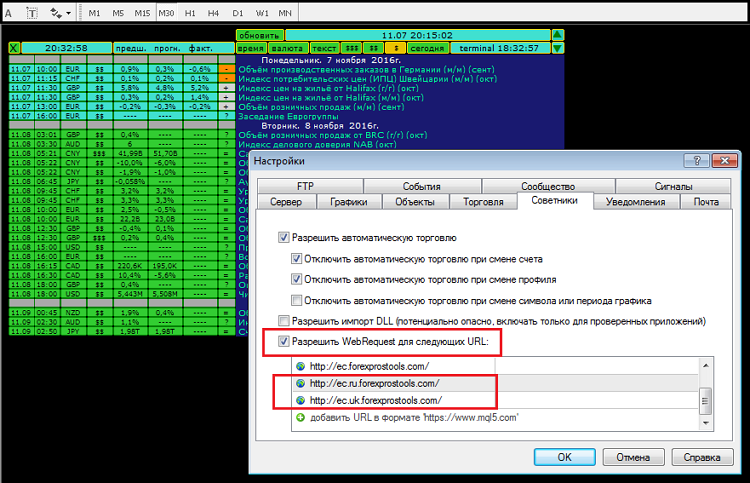
Task: Select URL http://ec.forexprostools.com/
Action: click(496, 366)
